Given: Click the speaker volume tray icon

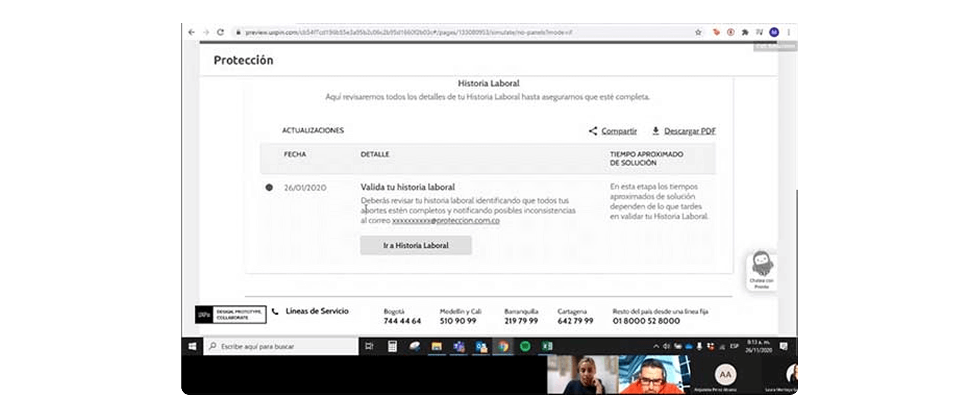Looking at the screenshot, I should [667, 346].
